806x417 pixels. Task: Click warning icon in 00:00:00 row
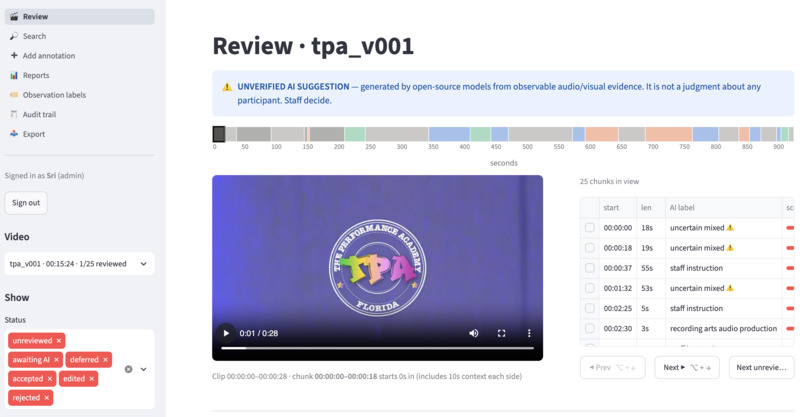tap(730, 227)
